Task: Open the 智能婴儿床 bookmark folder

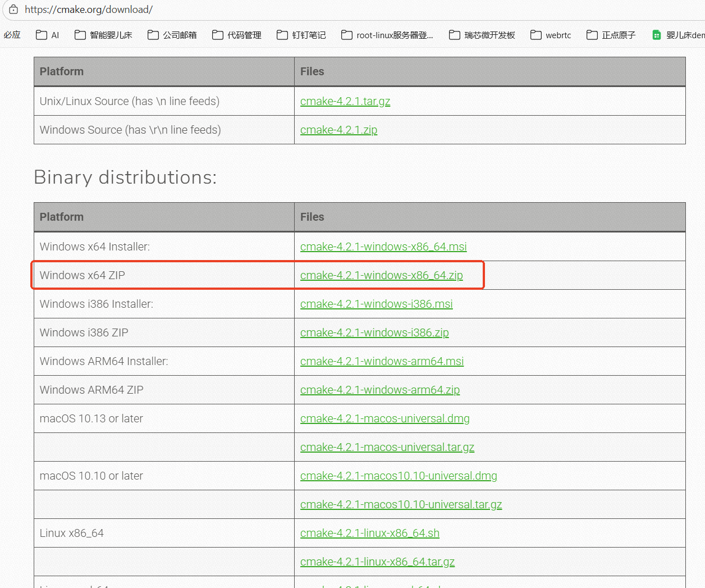Action: [103, 35]
